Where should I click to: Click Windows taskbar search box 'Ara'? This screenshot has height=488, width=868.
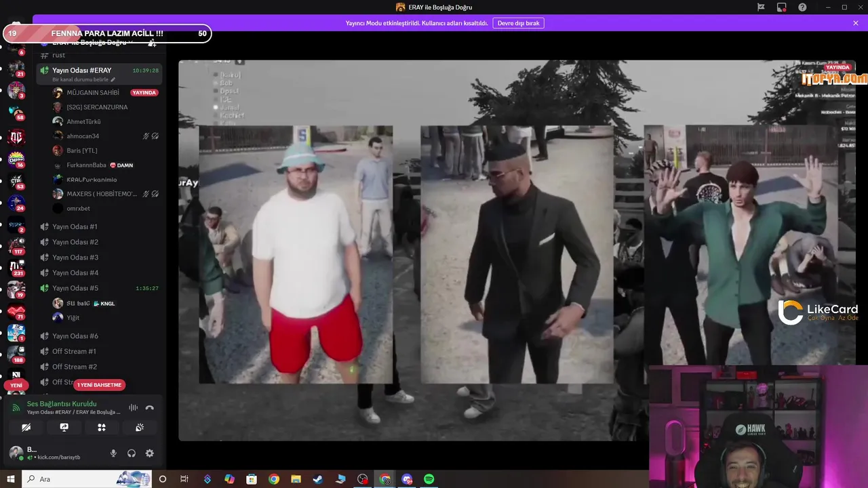(87, 479)
